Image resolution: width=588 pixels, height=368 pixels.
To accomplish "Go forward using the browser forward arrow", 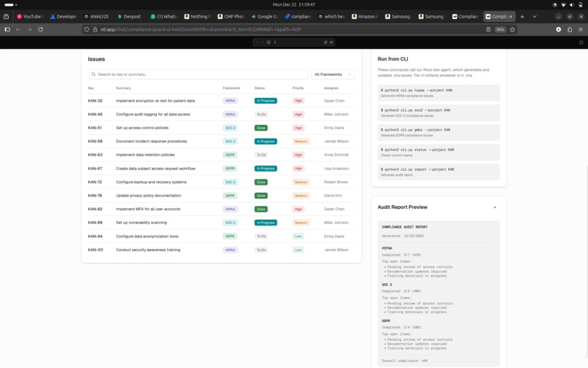I will tap(29, 29).
